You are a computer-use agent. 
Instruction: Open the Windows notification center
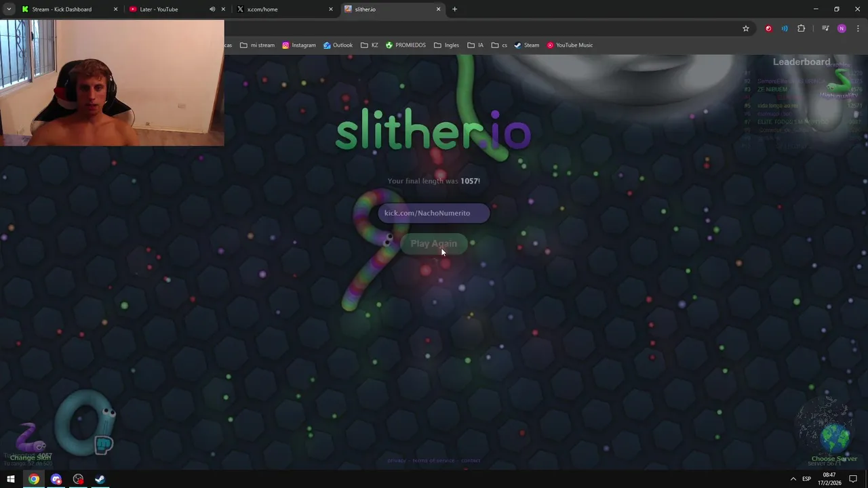[853, 479]
